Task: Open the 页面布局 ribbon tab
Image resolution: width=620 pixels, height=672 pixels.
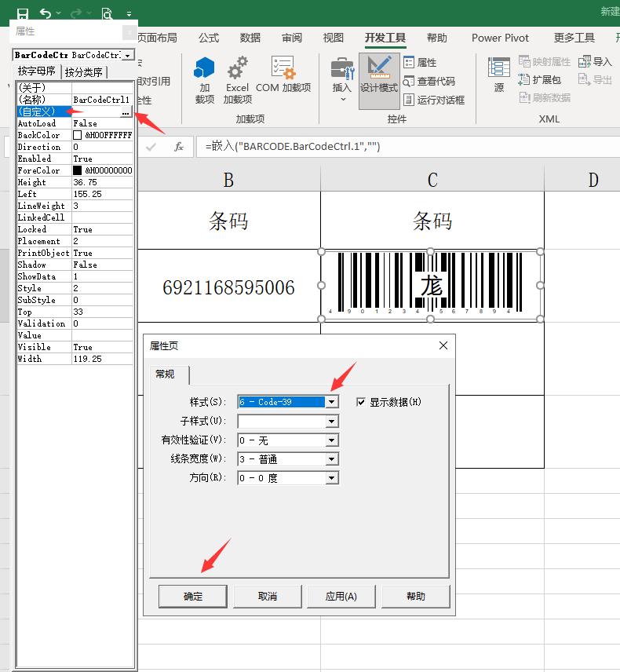Action: 157,38
